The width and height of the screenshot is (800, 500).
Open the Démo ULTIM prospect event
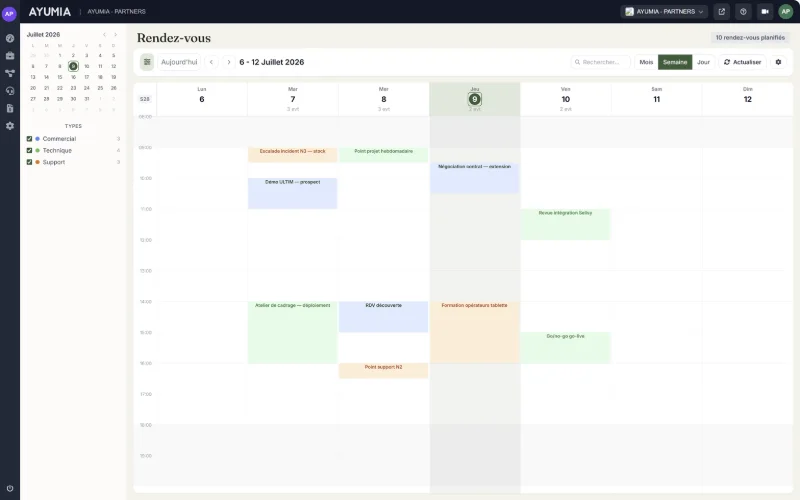click(x=292, y=193)
